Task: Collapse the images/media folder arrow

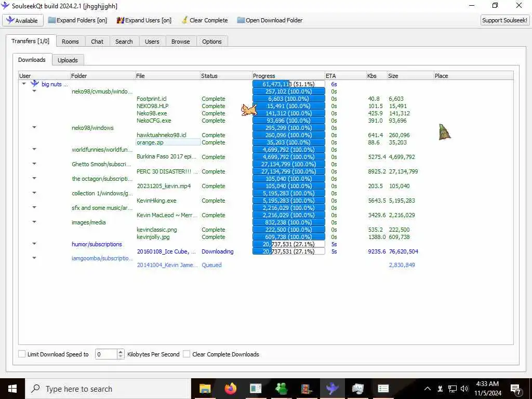Action: [34, 222]
